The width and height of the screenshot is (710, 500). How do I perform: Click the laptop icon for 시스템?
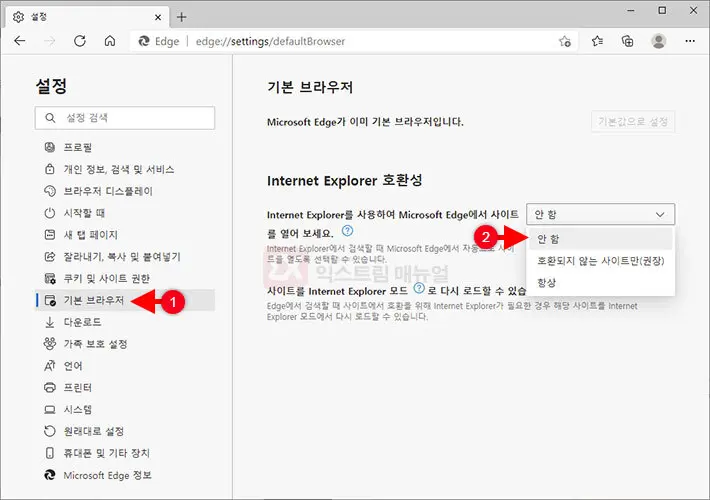50,409
